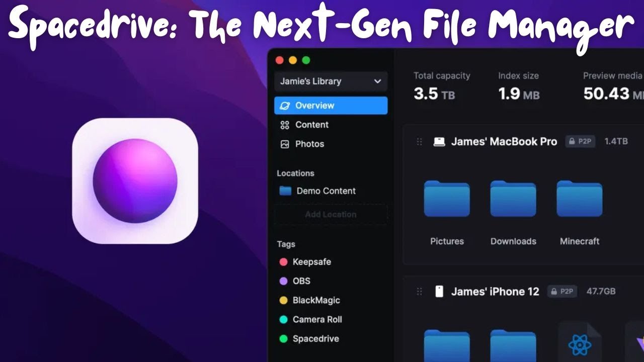Click the drag handle beside James' MacBook Pro
The height and width of the screenshot is (362, 644).
pyautogui.click(x=419, y=142)
